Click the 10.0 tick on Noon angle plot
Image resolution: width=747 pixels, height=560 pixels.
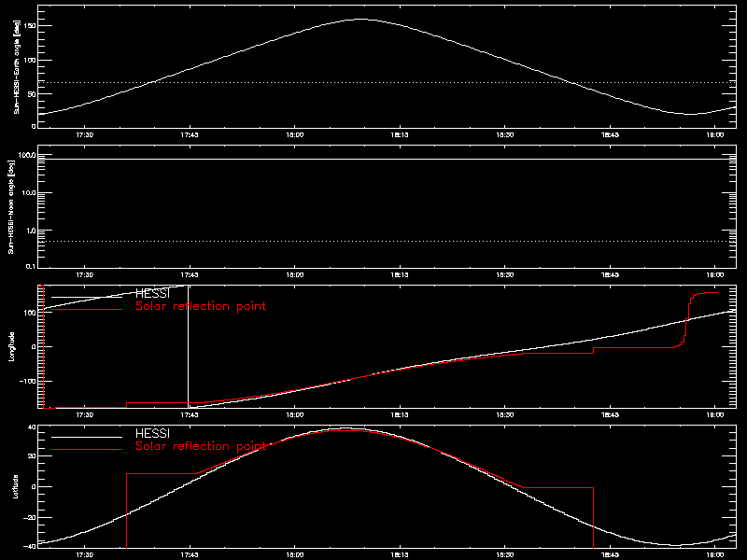(x=28, y=193)
